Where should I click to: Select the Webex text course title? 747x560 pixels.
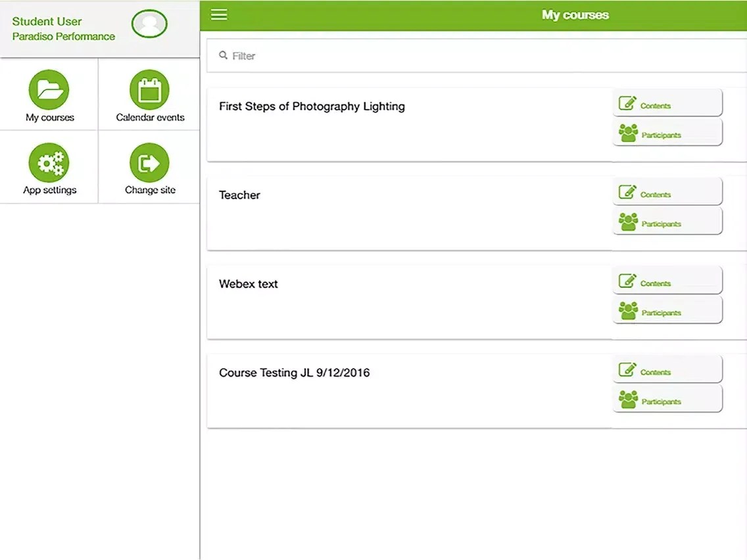click(248, 284)
